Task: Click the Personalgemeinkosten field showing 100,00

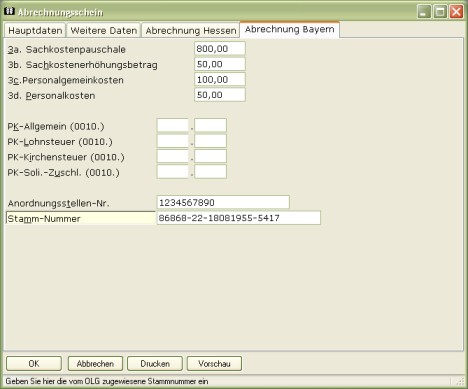Action: point(220,79)
